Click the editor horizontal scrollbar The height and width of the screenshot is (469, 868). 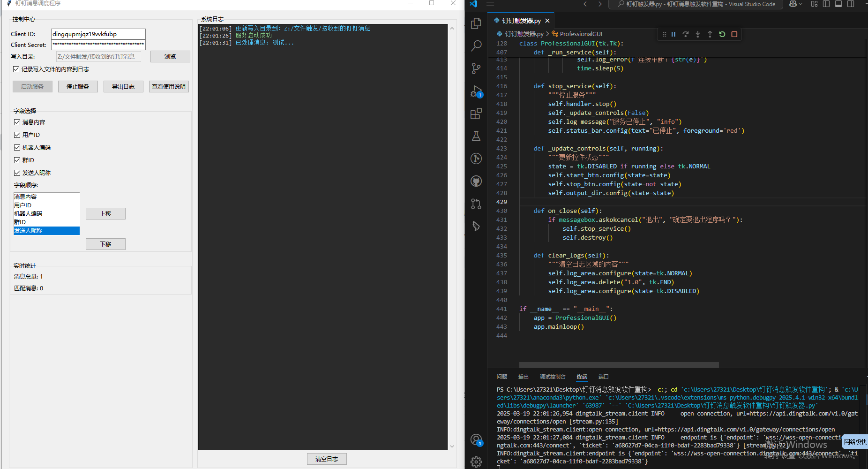point(619,364)
